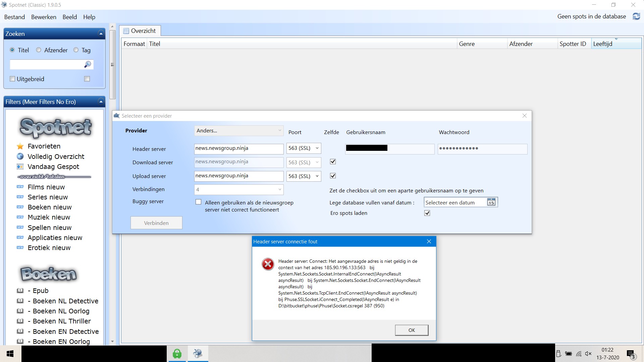Image resolution: width=644 pixels, height=362 pixels.
Task: Click the new icon beside Boeken nieuw
Action: (20, 207)
